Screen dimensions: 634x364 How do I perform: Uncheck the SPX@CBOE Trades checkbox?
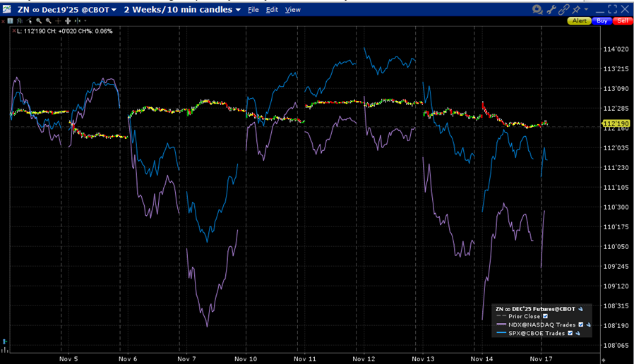point(570,333)
